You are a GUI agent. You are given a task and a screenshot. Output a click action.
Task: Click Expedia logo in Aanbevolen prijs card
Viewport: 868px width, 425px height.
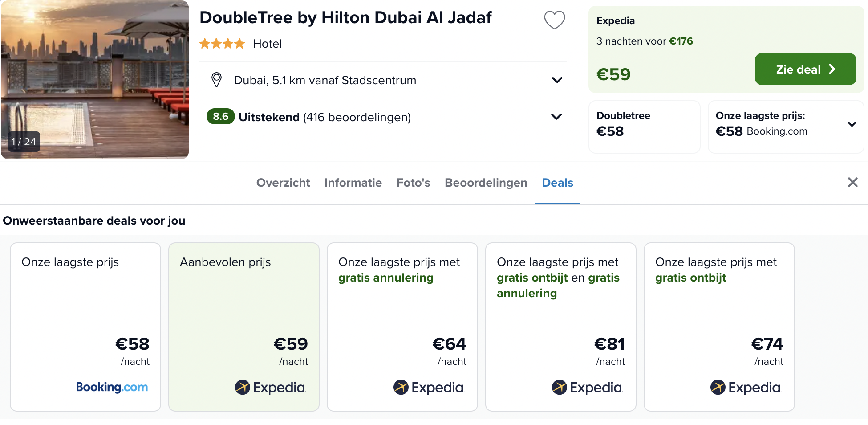270,387
